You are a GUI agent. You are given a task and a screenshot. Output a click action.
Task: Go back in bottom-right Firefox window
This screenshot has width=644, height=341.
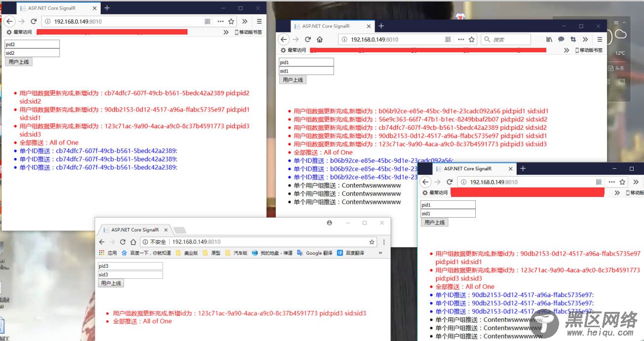click(426, 182)
